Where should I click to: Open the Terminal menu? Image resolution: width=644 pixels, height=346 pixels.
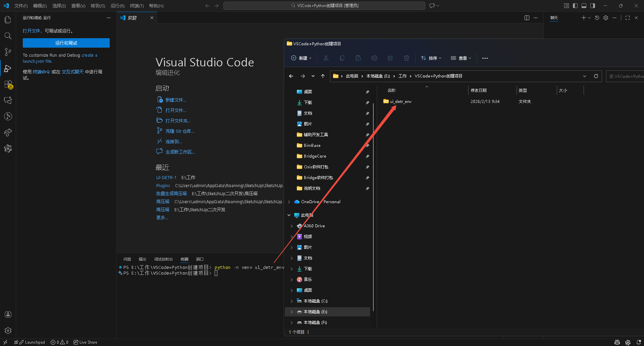click(137, 6)
